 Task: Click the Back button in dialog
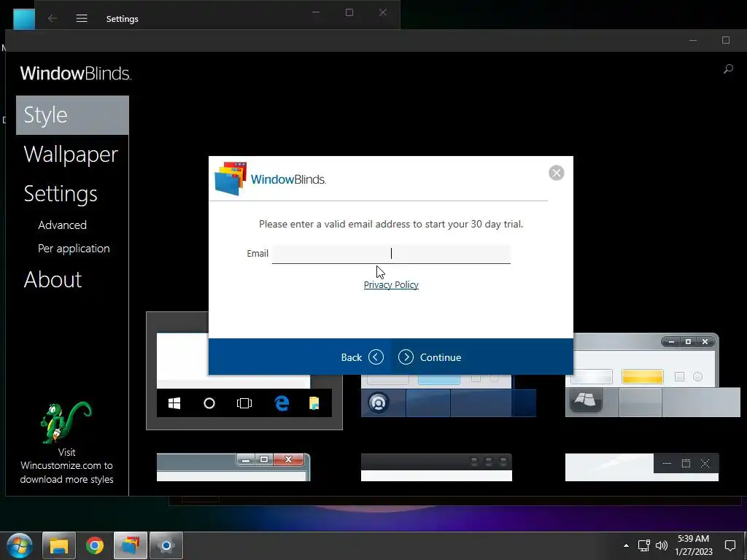pyautogui.click(x=362, y=357)
